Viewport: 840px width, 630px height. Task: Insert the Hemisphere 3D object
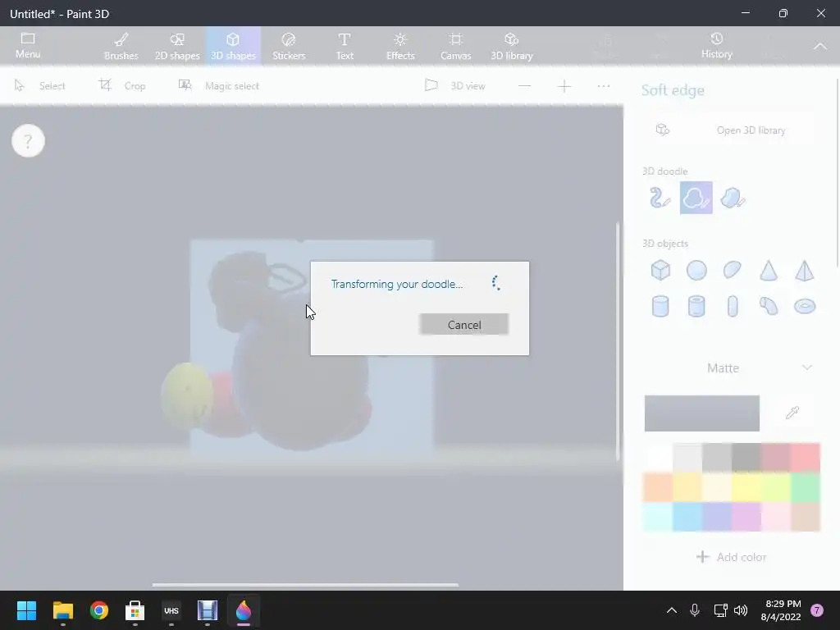733,271
